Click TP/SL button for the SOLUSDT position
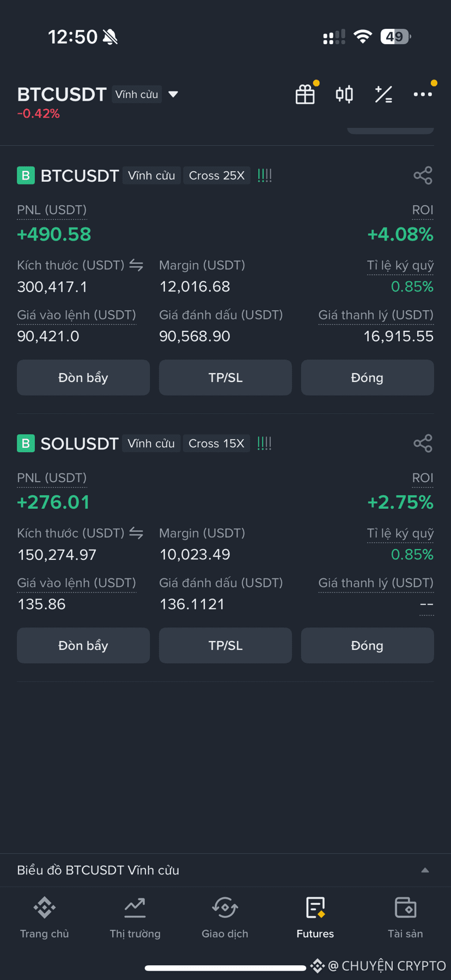 [225, 645]
